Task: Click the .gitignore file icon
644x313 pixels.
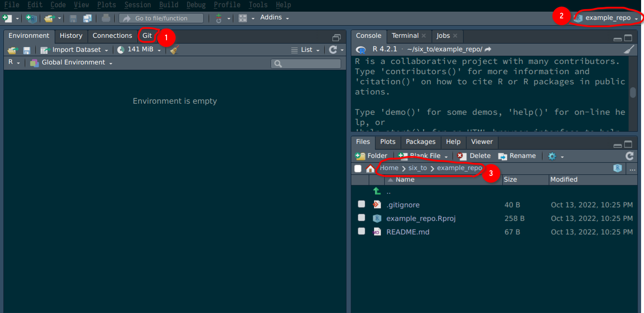Action: coord(377,205)
